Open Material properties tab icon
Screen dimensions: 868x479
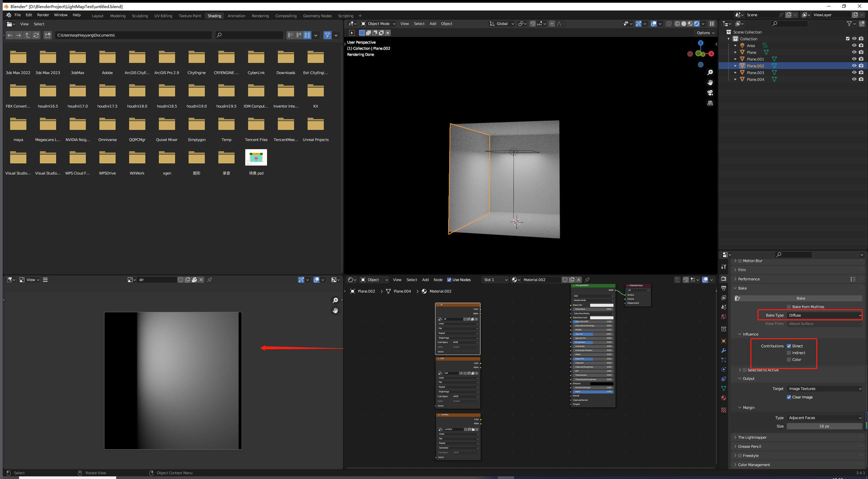724,398
